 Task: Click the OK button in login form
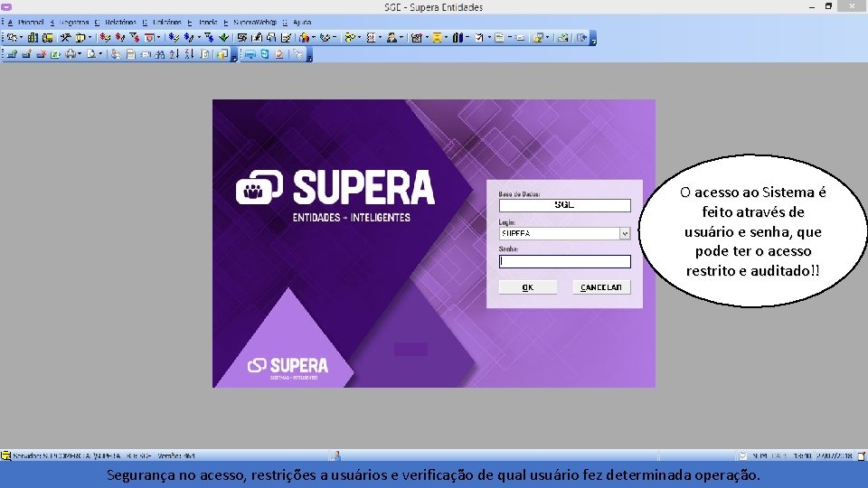(527, 287)
